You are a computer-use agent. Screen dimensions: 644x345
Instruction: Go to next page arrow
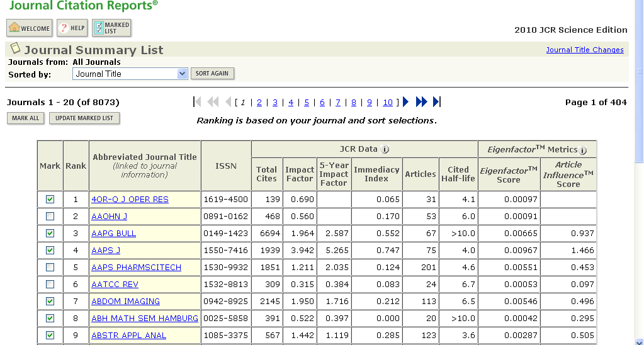[406, 102]
